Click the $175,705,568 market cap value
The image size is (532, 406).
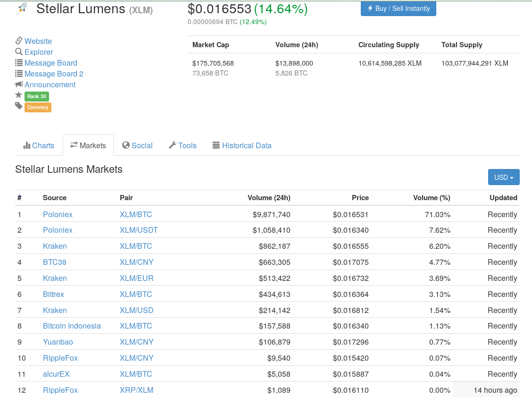[213, 63]
